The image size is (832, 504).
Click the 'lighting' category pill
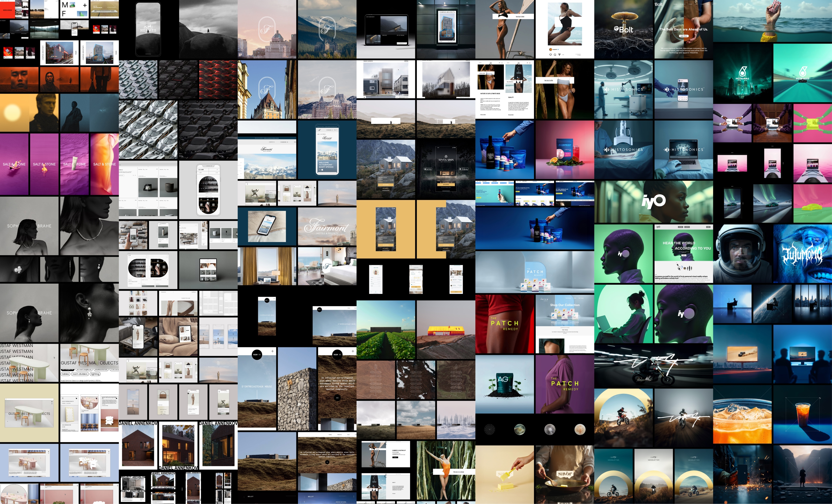point(95,374)
